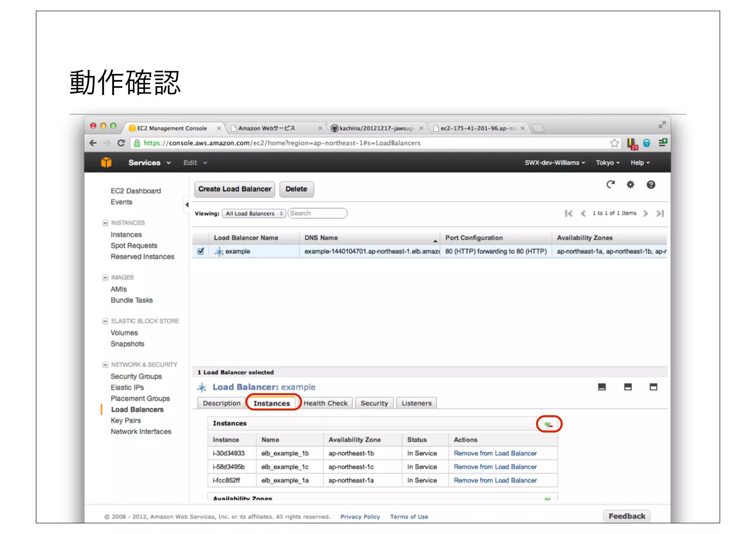Switch to the Health Check tab
The width and height of the screenshot is (756, 534).
325,403
